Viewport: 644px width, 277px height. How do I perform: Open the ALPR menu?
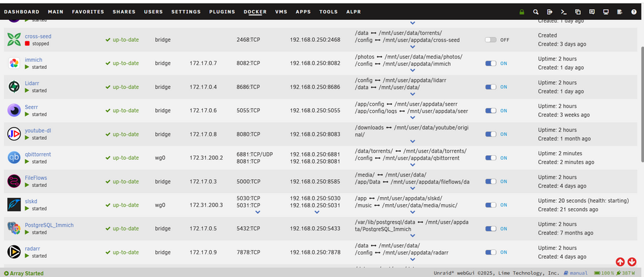(x=354, y=12)
